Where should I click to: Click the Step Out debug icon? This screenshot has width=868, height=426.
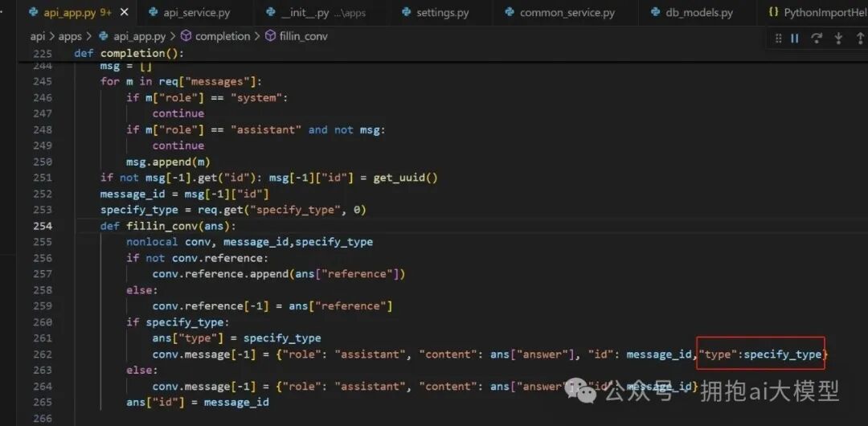(860, 39)
